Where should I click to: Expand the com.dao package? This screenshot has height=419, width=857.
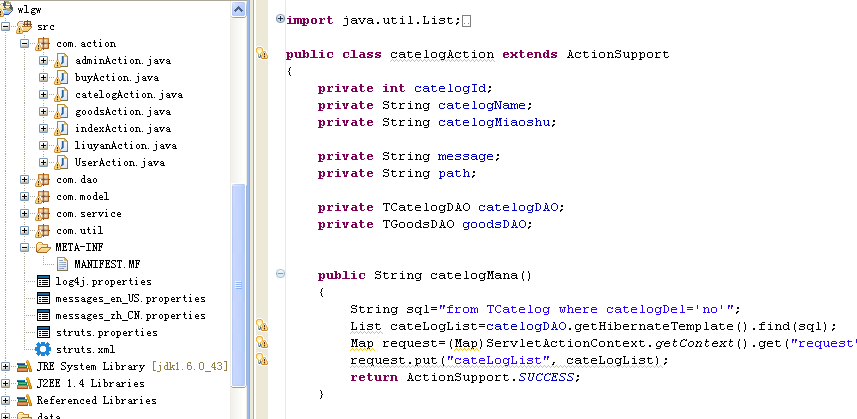25,179
